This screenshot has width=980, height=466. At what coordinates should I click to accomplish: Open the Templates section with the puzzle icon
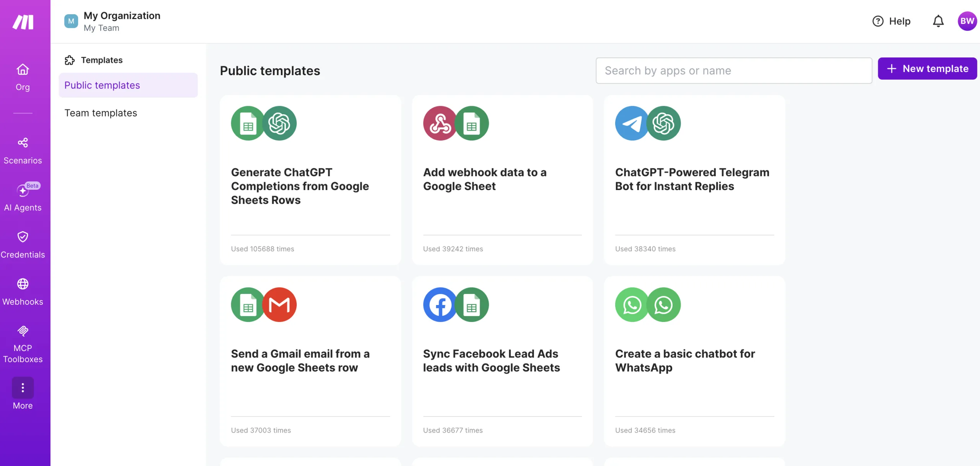coord(101,60)
